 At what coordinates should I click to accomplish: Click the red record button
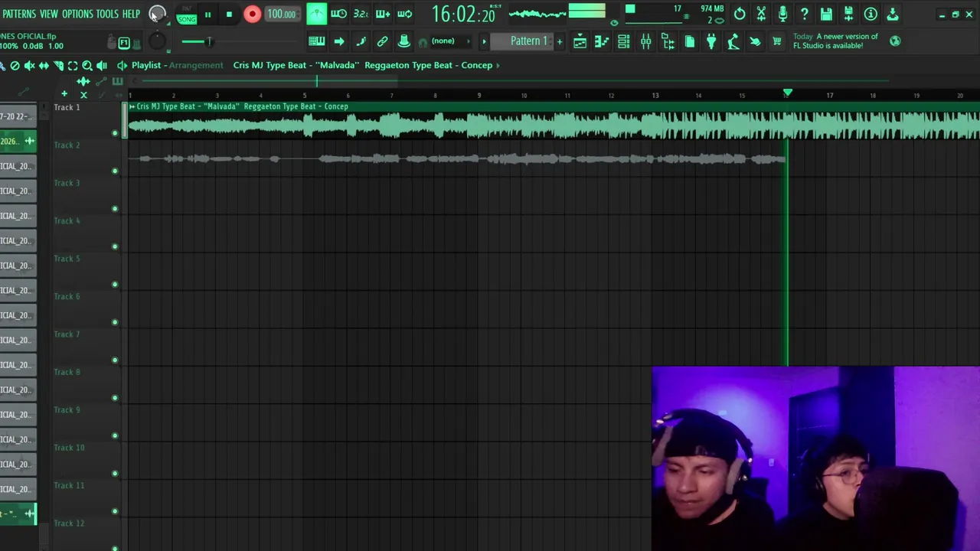click(252, 14)
